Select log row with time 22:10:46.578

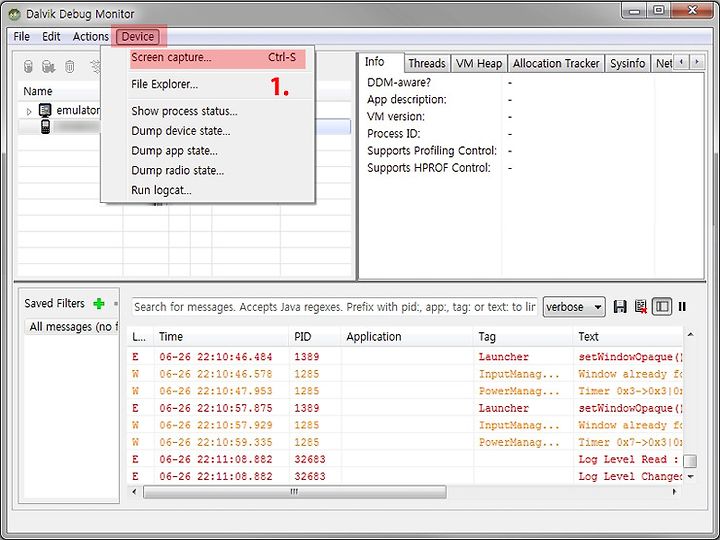click(x=405, y=374)
